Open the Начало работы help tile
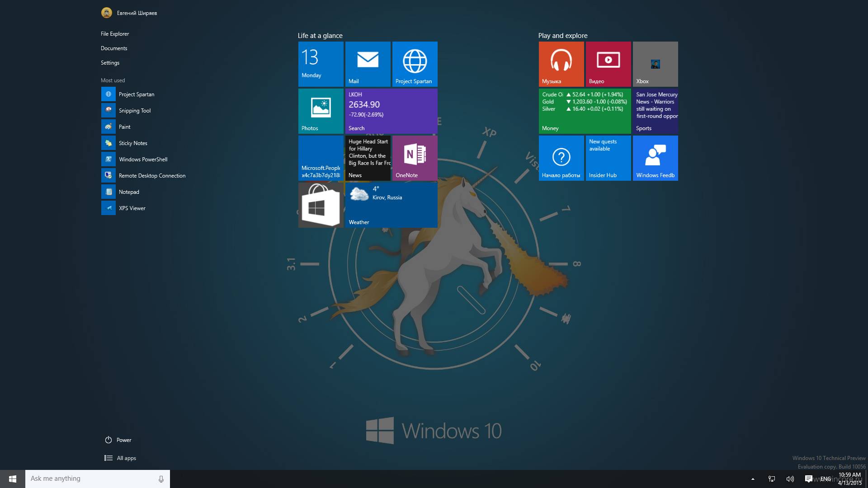The height and width of the screenshot is (488, 868). (x=561, y=158)
